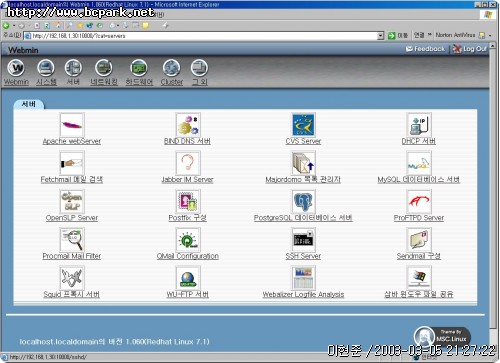
Task: Select the Webmin category icon
Action: tap(16, 68)
